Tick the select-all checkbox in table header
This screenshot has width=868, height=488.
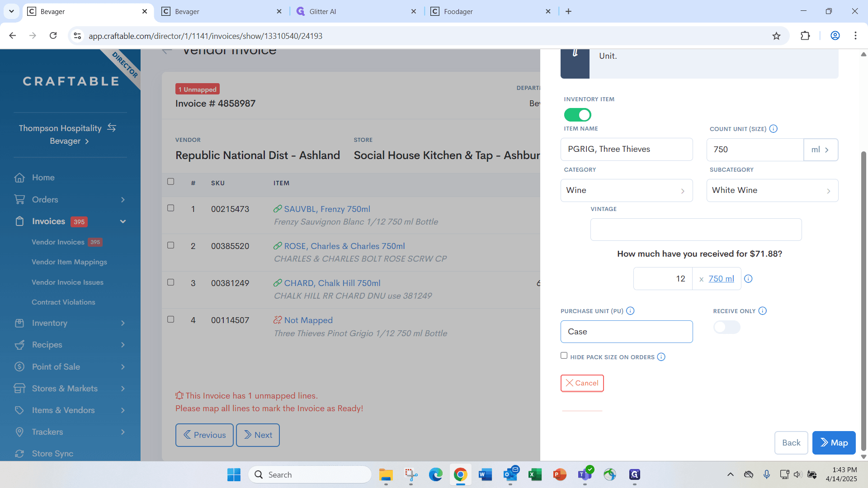pos(170,182)
